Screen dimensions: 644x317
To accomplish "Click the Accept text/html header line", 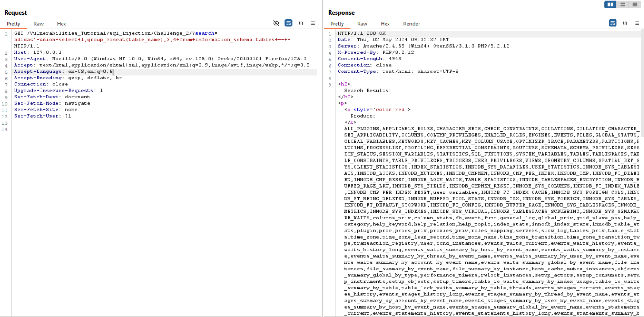I will click(162, 65).
